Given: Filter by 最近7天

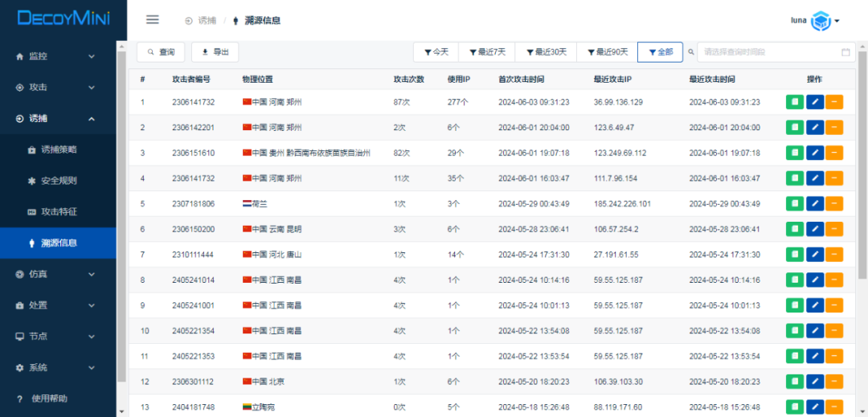Looking at the screenshot, I should pos(487,52).
